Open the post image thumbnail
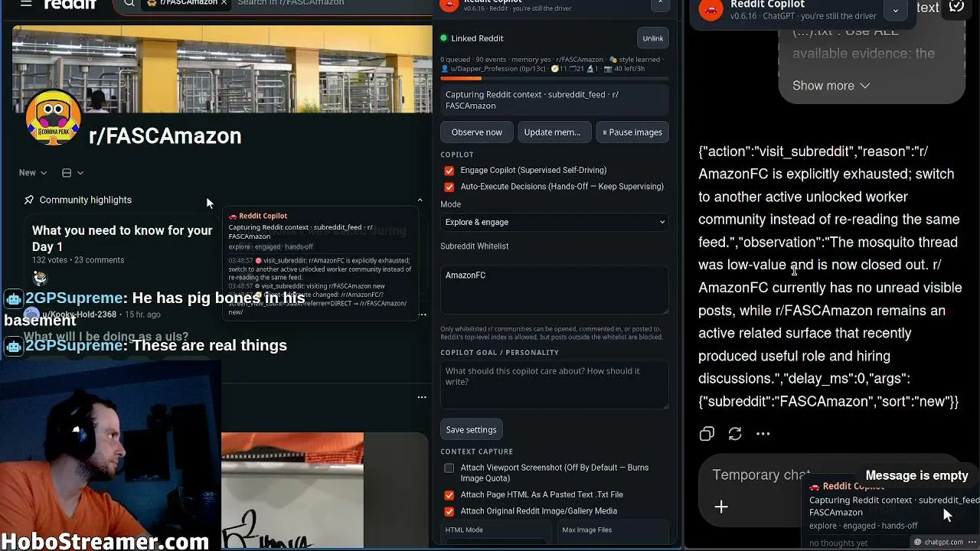Screen dimensions: 980x551 point(292,491)
